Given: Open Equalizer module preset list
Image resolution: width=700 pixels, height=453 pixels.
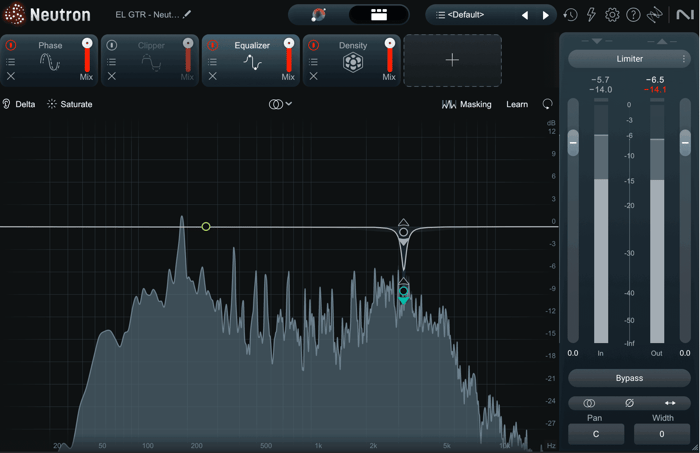Looking at the screenshot, I should click(212, 62).
